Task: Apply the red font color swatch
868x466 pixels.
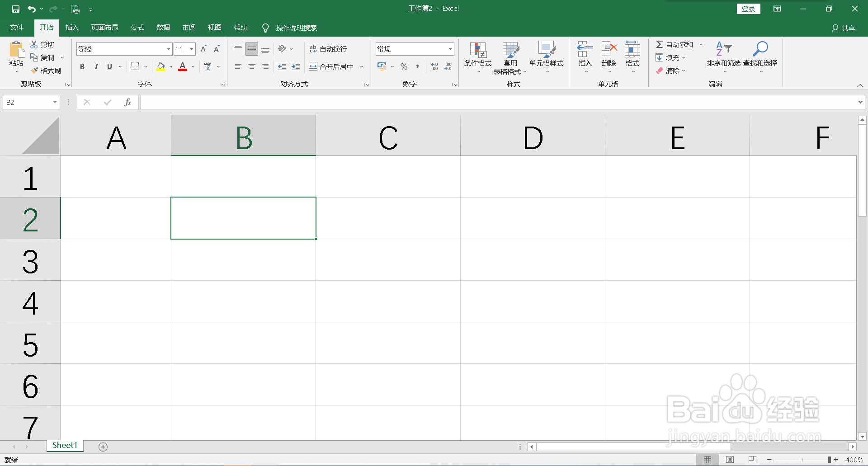Action: click(183, 66)
